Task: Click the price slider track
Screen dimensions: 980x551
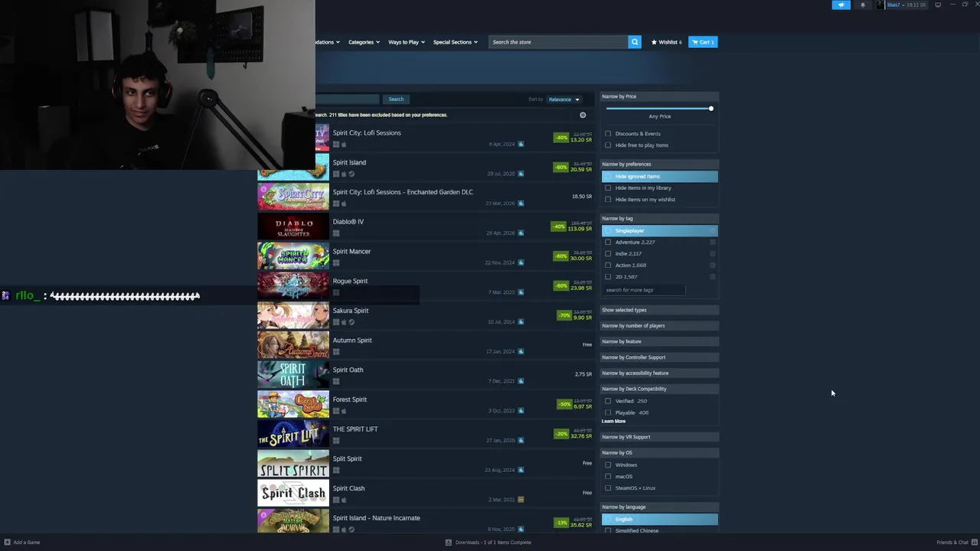Action: (658, 109)
